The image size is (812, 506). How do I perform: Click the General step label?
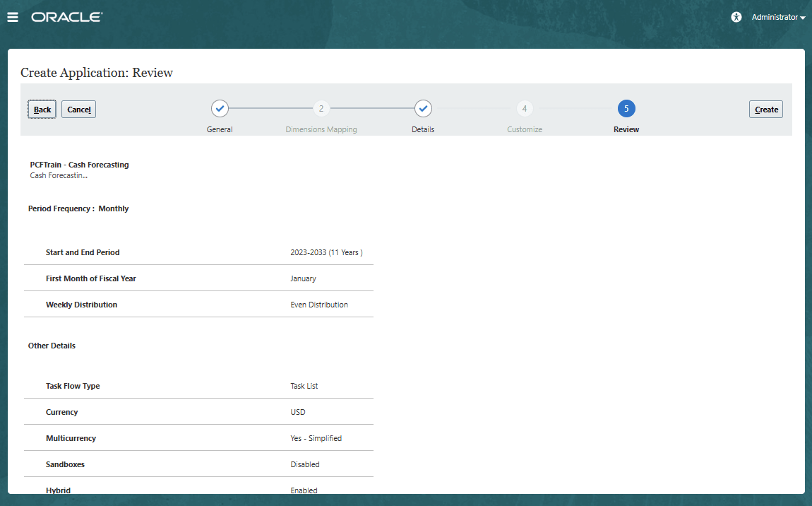pos(220,129)
